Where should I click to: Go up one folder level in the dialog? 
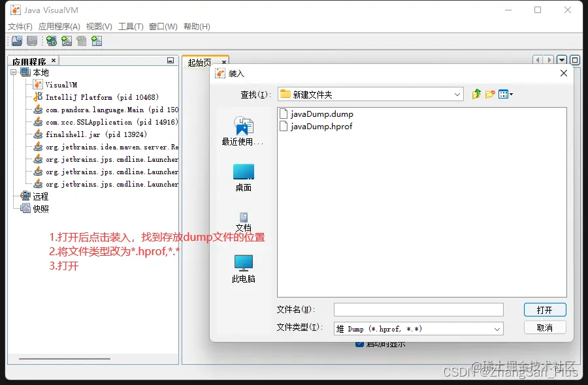pos(477,94)
